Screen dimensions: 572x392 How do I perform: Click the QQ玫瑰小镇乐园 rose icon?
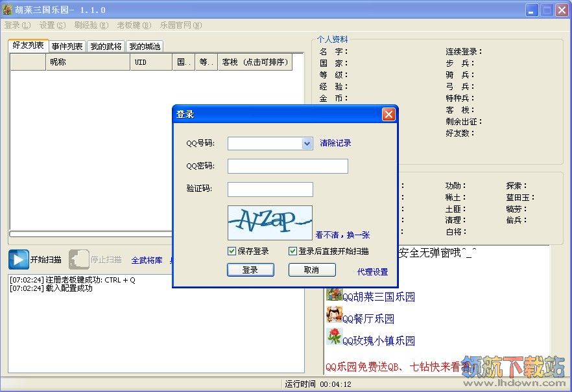click(334, 336)
